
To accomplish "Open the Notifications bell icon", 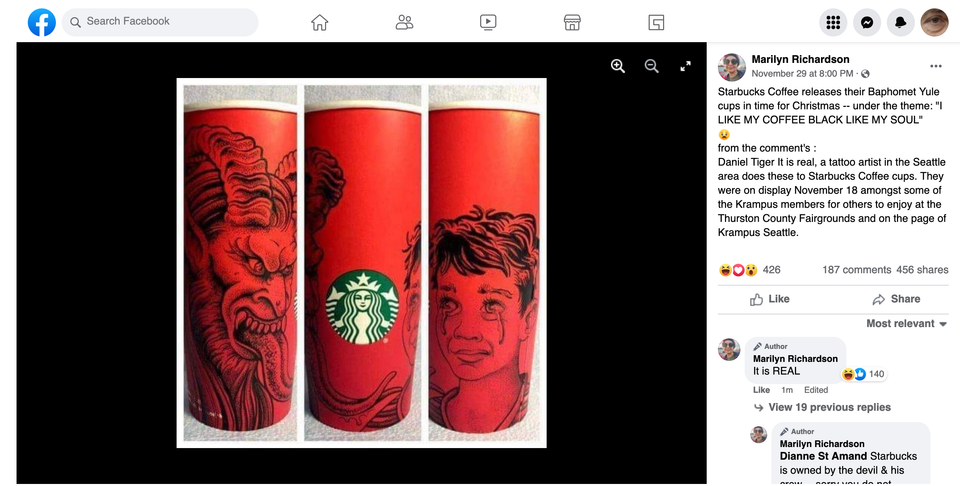I will pos(901,22).
